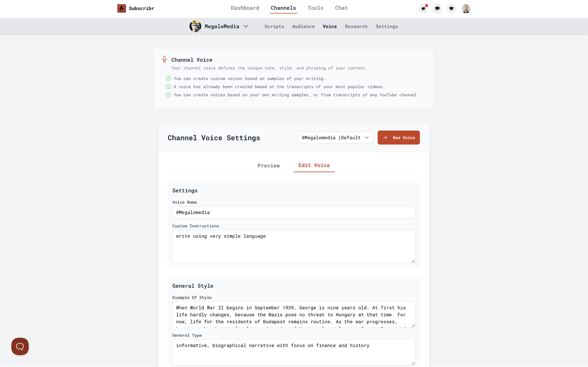Click the Subscribr flame logo icon

(x=121, y=8)
